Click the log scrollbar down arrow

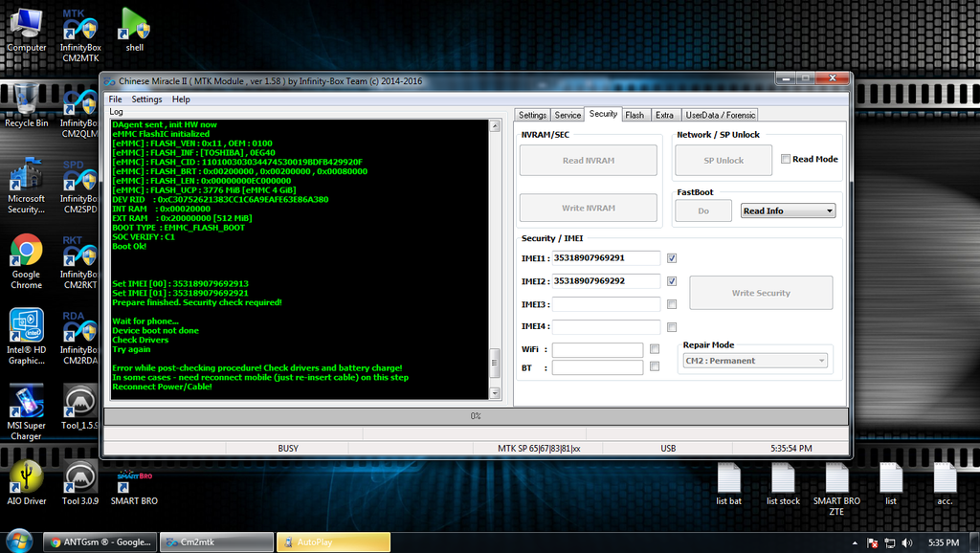coord(495,393)
